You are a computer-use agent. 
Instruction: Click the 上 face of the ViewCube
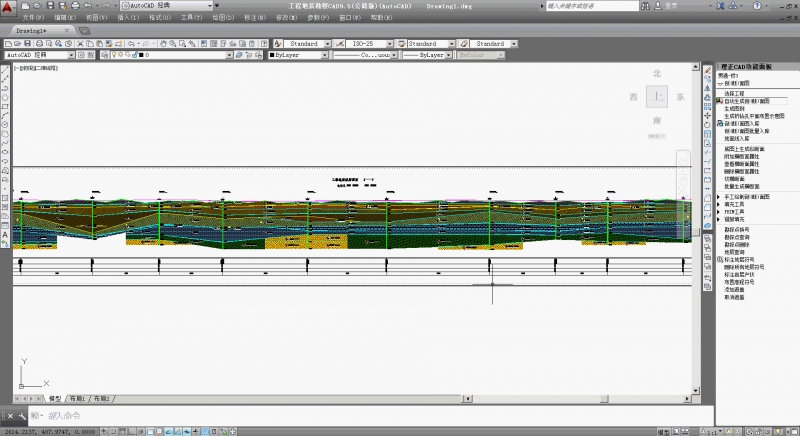click(656, 97)
